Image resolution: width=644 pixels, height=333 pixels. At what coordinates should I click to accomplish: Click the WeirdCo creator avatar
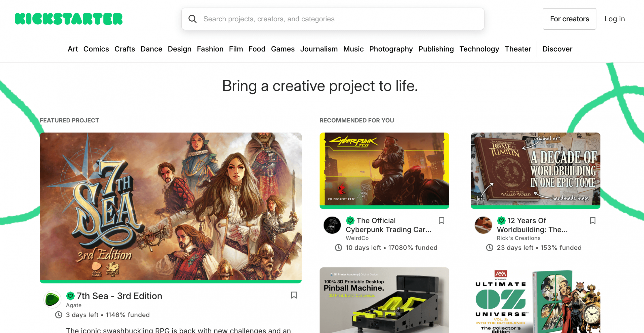pos(332,225)
